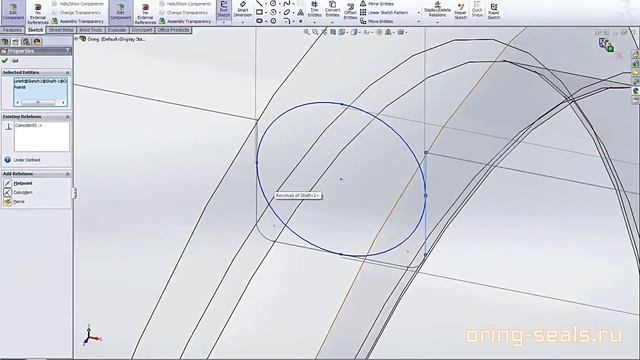The image size is (640, 360).
Task: Switch to the Office Products tab
Action: click(x=173, y=30)
